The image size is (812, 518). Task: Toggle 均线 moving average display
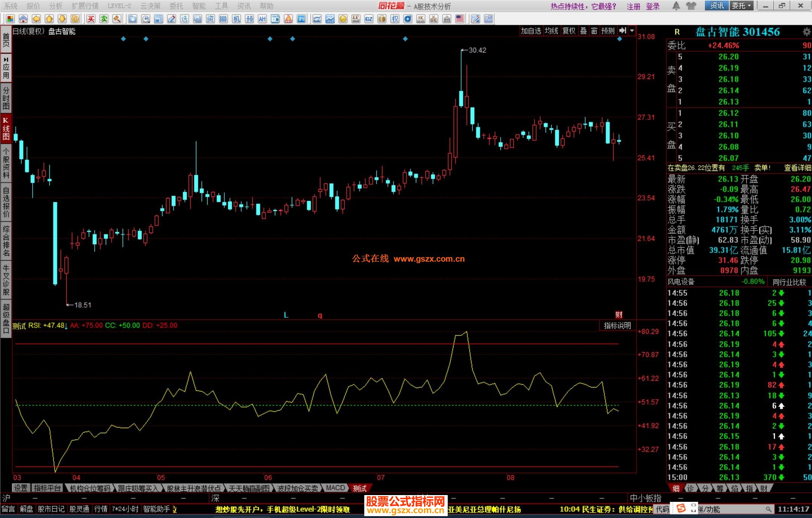coord(551,31)
